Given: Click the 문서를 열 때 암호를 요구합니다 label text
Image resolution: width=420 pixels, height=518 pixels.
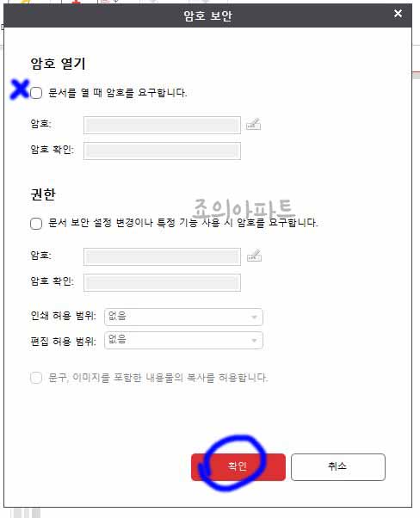Looking at the screenshot, I should pyautogui.click(x=118, y=93).
